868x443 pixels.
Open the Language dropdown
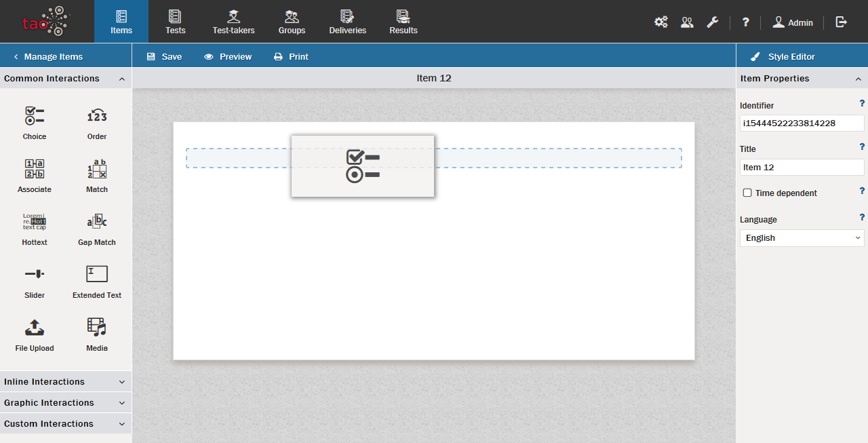tap(802, 238)
